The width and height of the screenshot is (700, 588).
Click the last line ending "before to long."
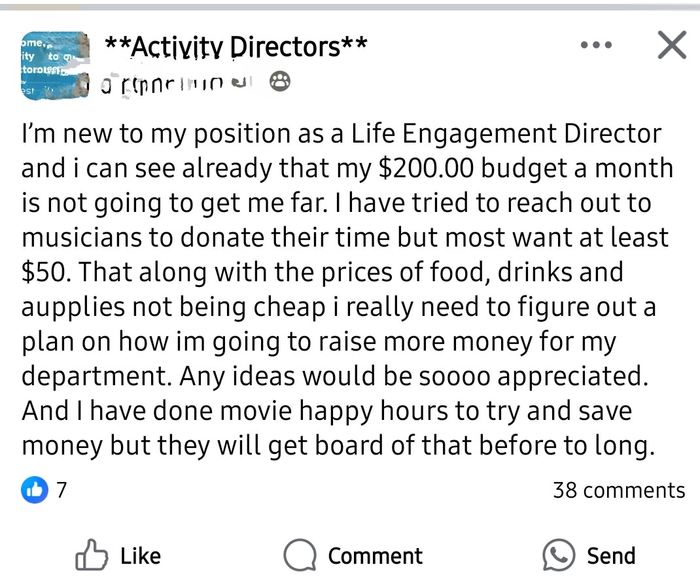pyautogui.click(x=338, y=445)
